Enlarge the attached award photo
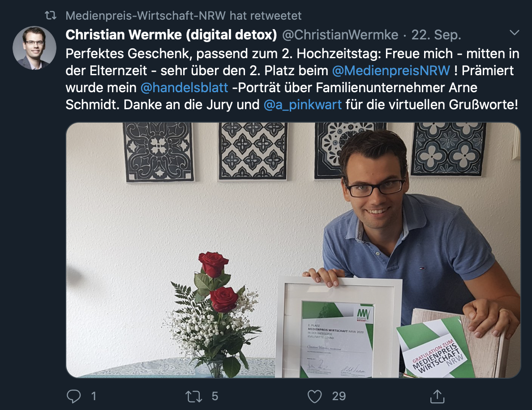Screen dimensions: 532x410 pyautogui.click(x=293, y=250)
